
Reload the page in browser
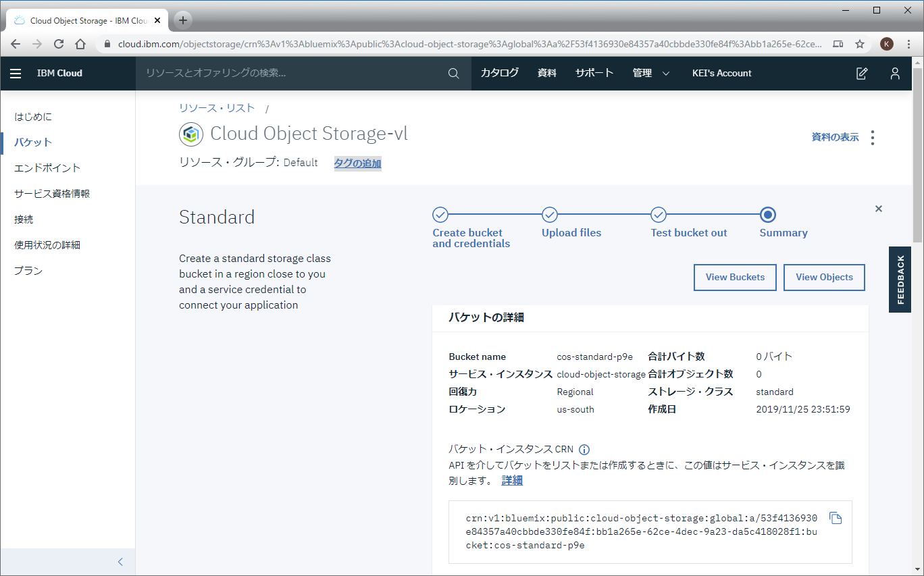point(59,44)
